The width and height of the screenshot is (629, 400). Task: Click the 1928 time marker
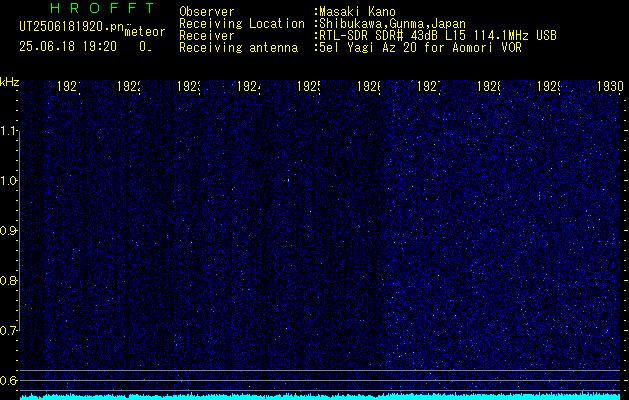489,86
